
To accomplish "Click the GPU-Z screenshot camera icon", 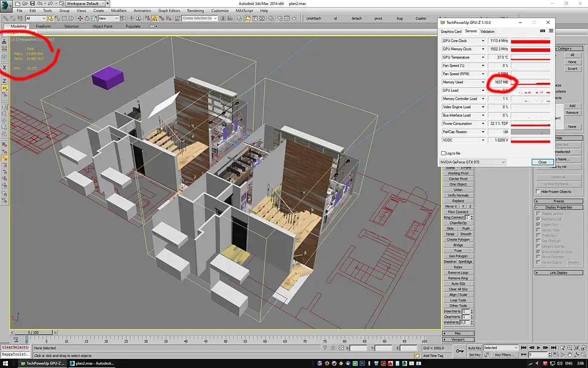I will coord(543,31).
